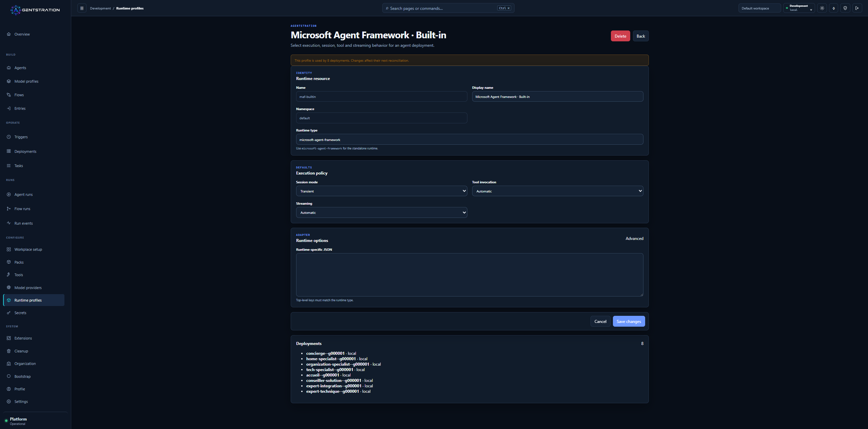This screenshot has height=429, width=868.
Task: Click the Model providers chip icon
Action: tap(9, 288)
